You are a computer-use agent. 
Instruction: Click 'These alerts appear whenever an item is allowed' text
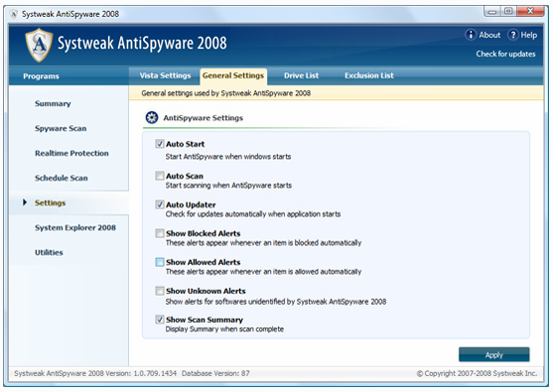point(263,272)
